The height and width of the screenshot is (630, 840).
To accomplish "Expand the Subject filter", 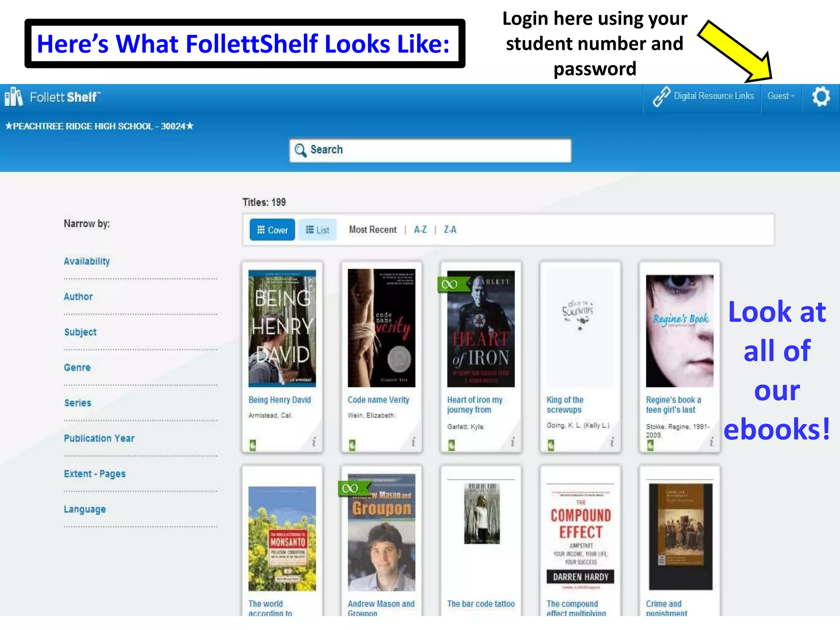I will tap(80, 332).
